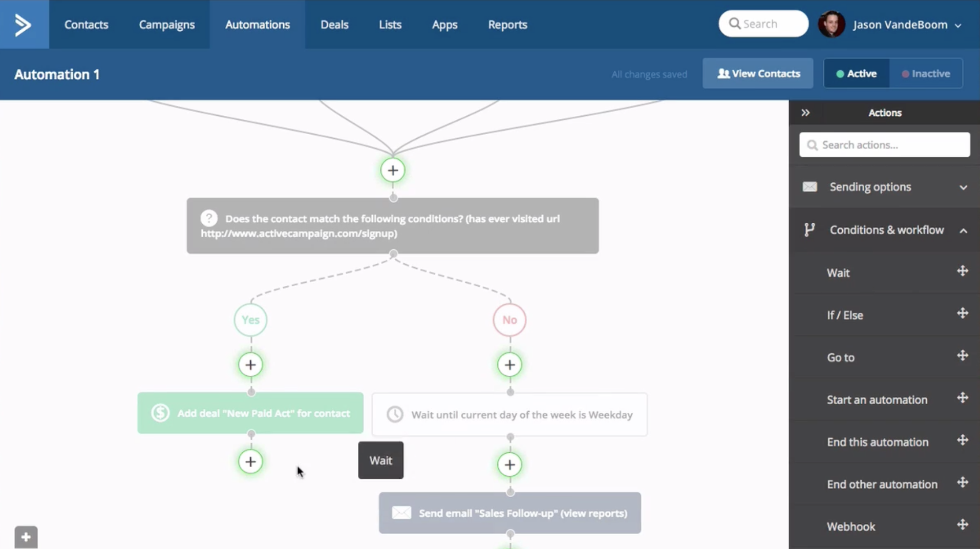Click the ActiveCampaign logo
This screenshot has width=980, height=549.
(x=24, y=24)
